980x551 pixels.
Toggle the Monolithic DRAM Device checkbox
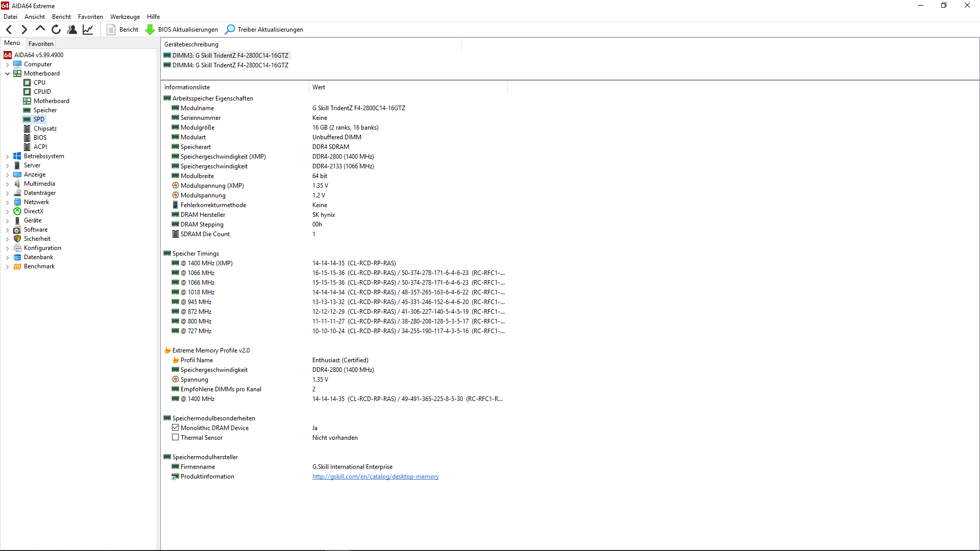pos(175,428)
